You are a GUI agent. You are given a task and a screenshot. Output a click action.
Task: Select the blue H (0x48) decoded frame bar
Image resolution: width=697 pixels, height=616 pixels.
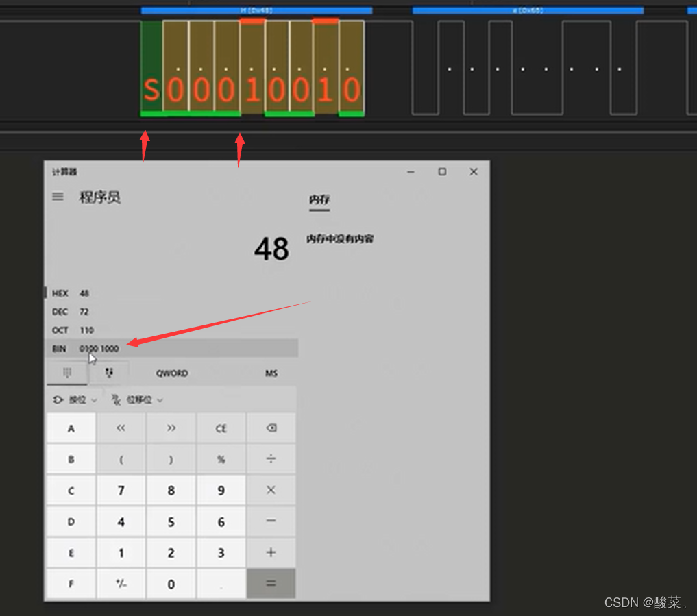256,10
